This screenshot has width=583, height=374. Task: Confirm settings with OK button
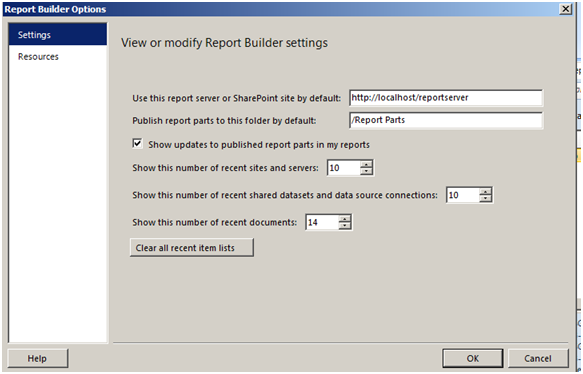coord(473,358)
